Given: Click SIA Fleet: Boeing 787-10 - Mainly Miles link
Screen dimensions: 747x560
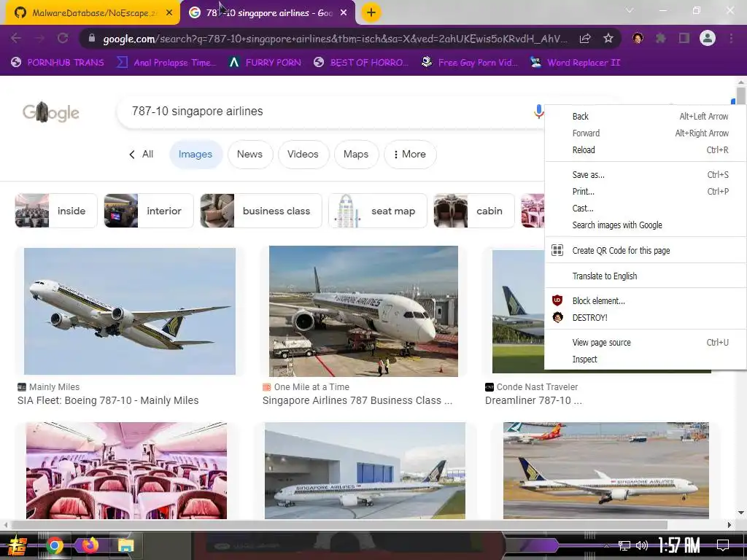Looking at the screenshot, I should pyautogui.click(x=108, y=400).
